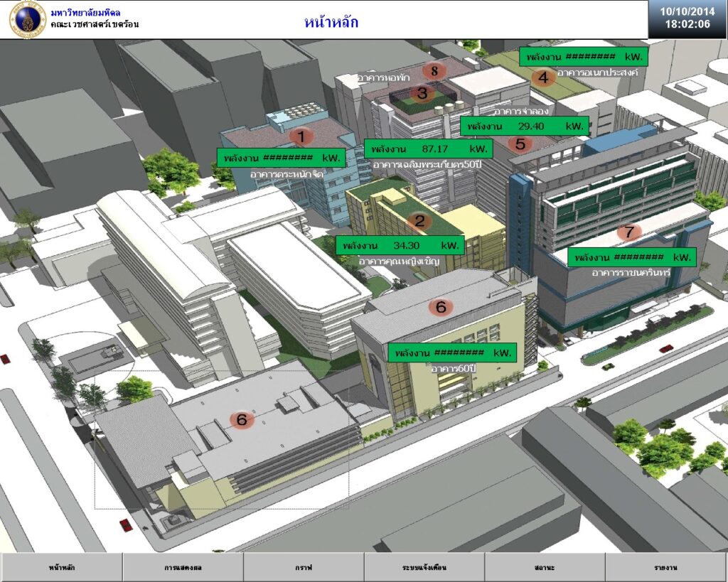Click building marker number 8
The height and width of the screenshot is (582, 728).
(434, 71)
